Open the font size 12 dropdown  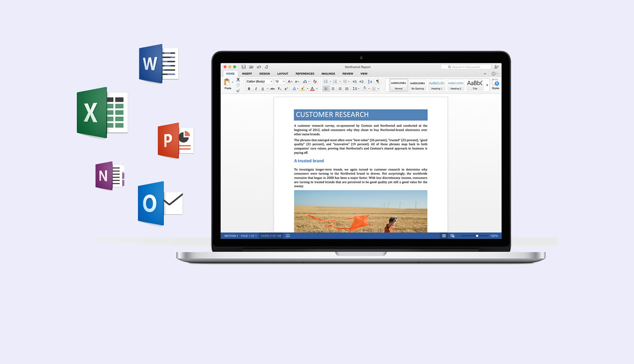[x=279, y=82]
